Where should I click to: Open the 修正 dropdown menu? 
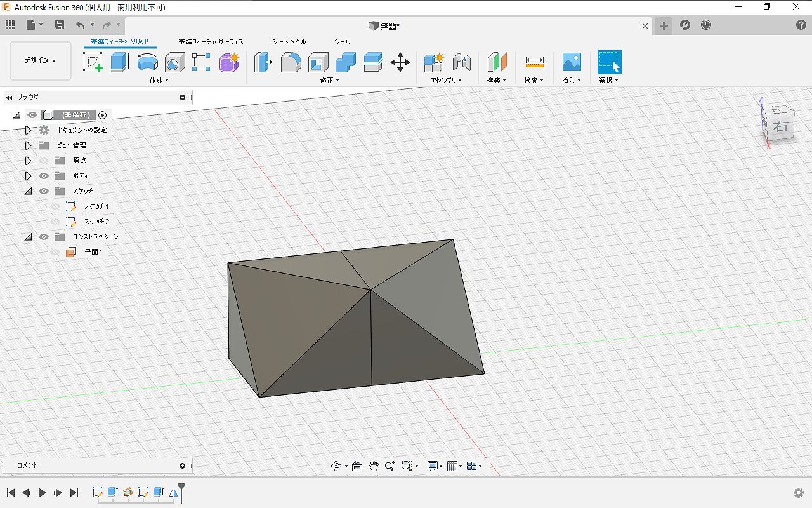330,81
